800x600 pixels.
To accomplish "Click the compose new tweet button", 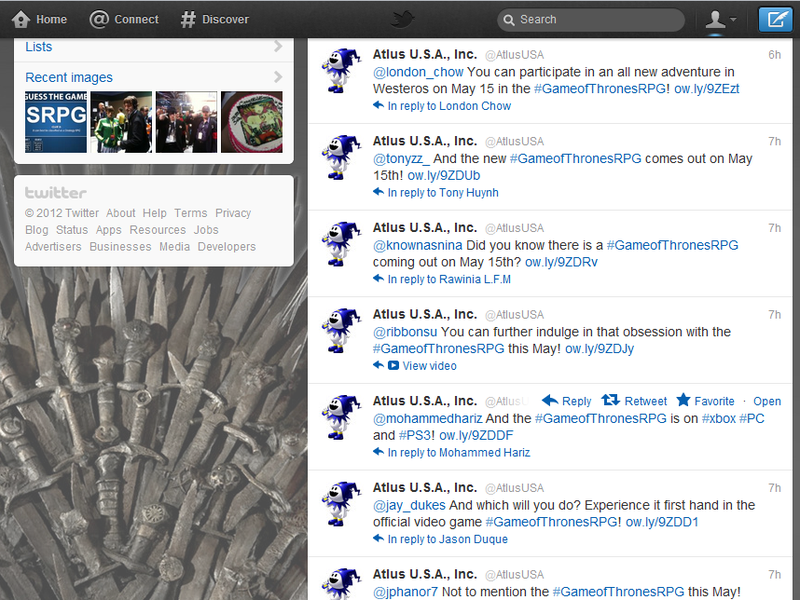I will 776,19.
